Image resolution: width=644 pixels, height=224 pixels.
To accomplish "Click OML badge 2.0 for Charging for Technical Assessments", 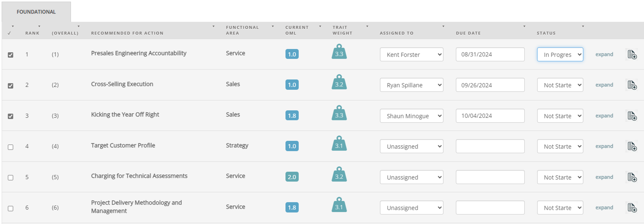I will pos(292,177).
